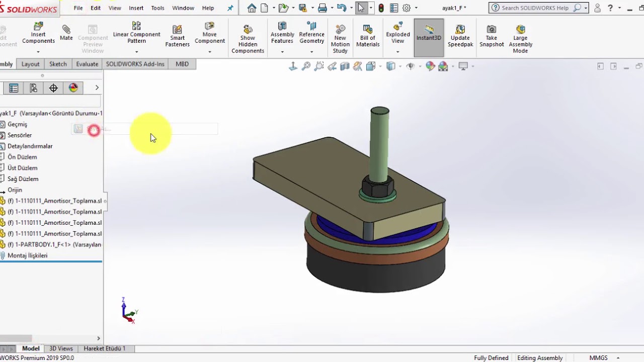Click Update Speedpak
This screenshot has height=362, width=644.
(460, 36)
